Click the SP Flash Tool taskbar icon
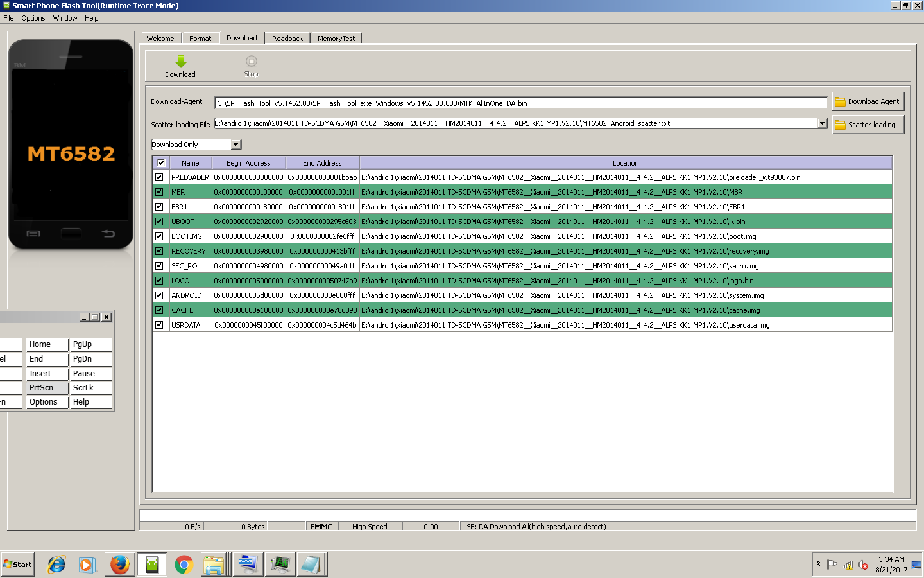Viewport: 924px width, 578px height. click(152, 565)
